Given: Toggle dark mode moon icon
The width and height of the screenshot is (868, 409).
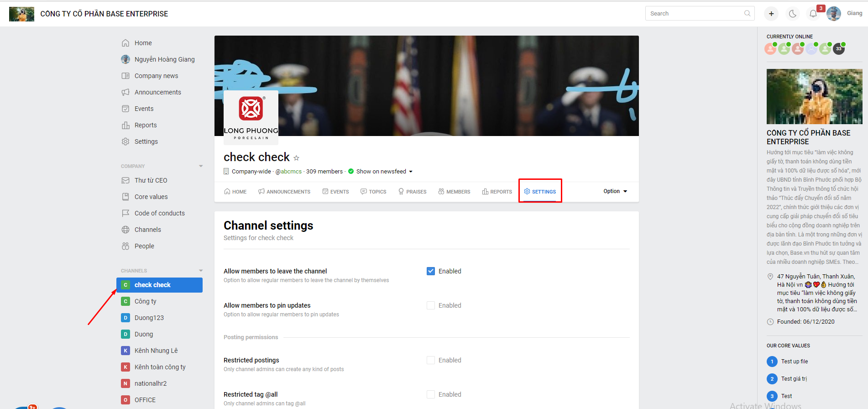Looking at the screenshot, I should pos(793,14).
